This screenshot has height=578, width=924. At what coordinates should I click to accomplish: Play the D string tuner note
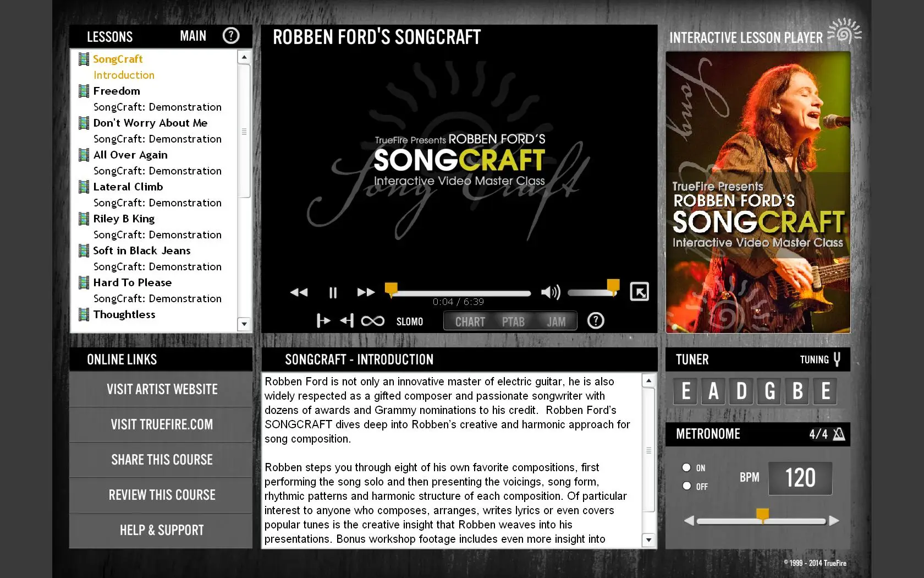pyautogui.click(x=741, y=391)
